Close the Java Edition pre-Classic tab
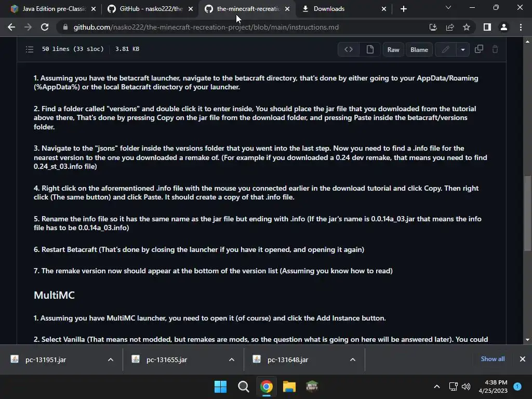Image resolution: width=532 pixels, height=399 pixels. pos(94,9)
